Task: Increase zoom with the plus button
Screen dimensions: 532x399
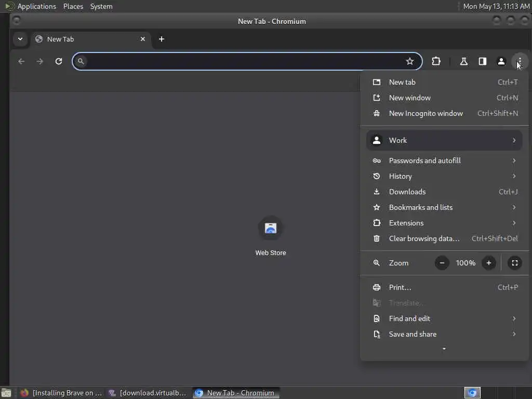Action: [x=488, y=263]
